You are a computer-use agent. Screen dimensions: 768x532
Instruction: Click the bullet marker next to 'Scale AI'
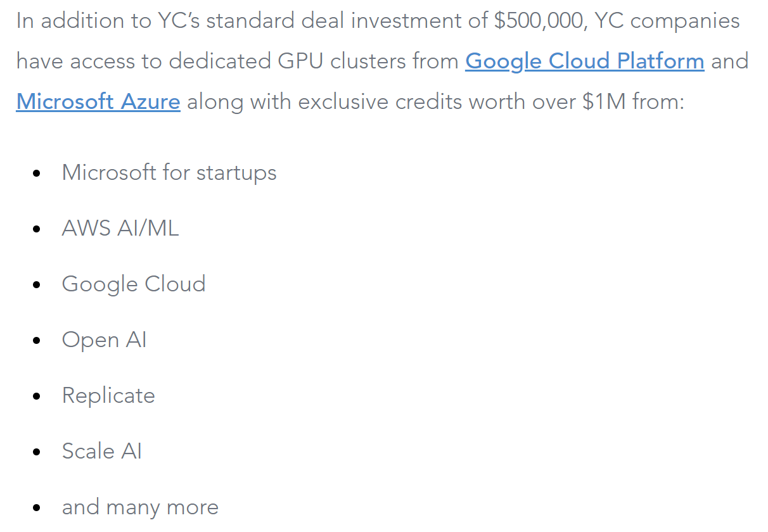click(37, 452)
